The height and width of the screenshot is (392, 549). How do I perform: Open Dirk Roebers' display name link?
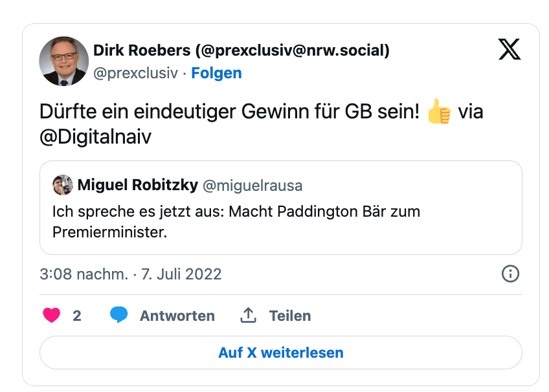point(241,50)
